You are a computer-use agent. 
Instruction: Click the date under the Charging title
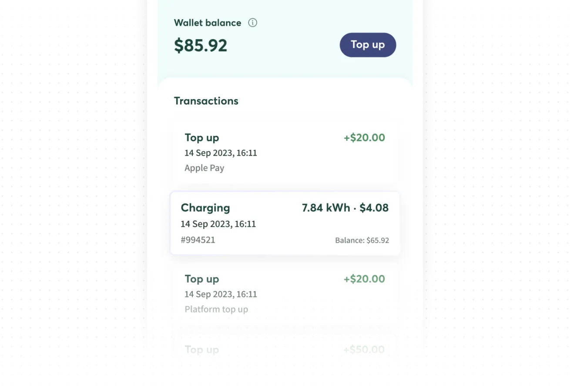click(218, 224)
